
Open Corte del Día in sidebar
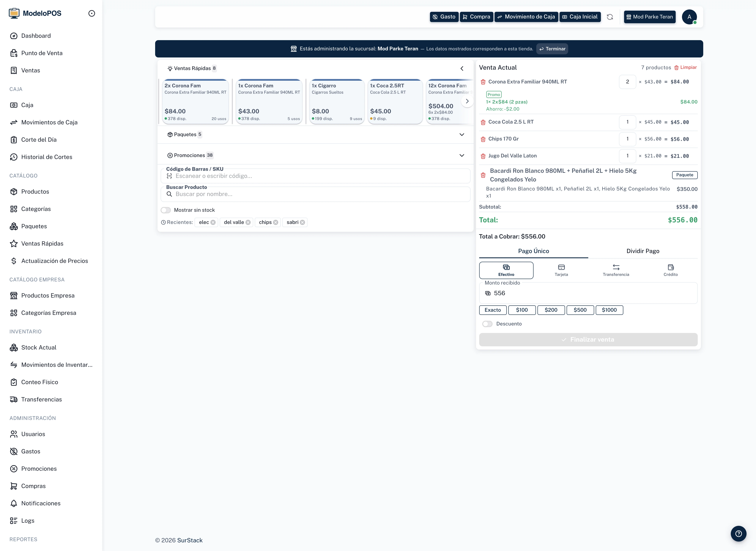39,140
